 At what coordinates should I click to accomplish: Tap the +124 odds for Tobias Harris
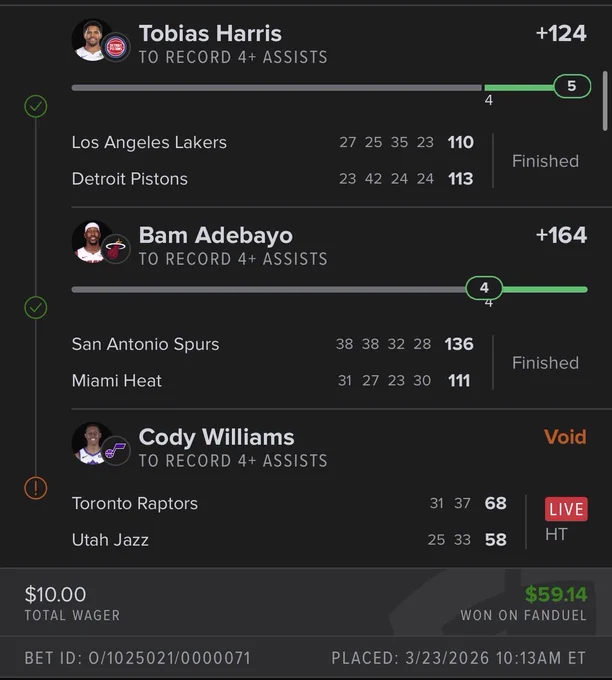pos(561,33)
